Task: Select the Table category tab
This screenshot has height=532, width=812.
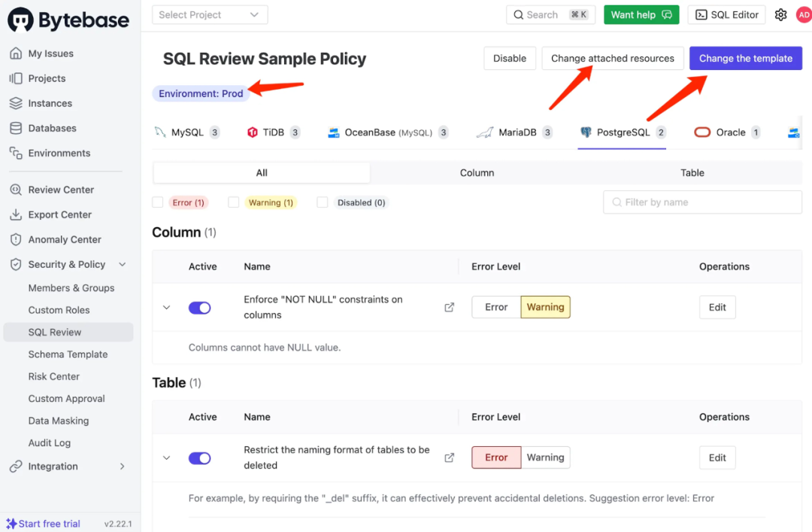Action: tap(692, 172)
